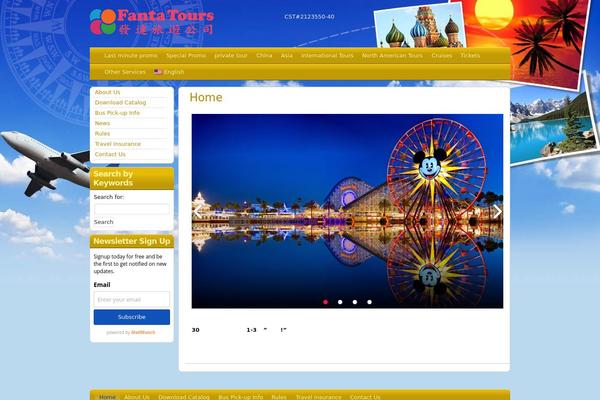
Task: Click the Disney ferris wheel slideshow image
Action: click(x=347, y=211)
